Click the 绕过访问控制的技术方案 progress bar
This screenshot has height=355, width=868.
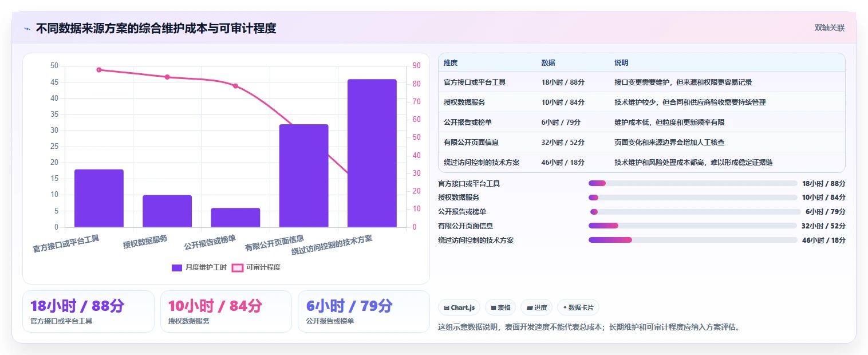click(693, 240)
